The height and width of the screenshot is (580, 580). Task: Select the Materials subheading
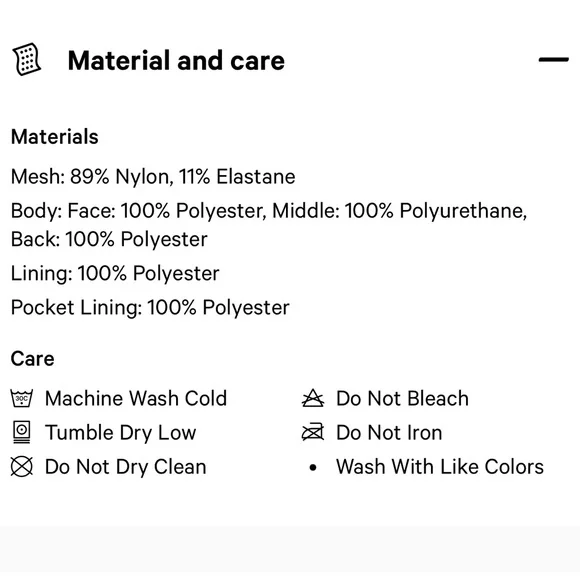55,137
